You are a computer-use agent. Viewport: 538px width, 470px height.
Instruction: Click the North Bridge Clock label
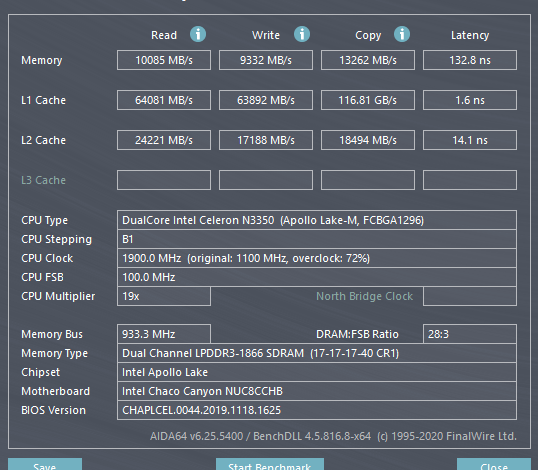pos(364,296)
